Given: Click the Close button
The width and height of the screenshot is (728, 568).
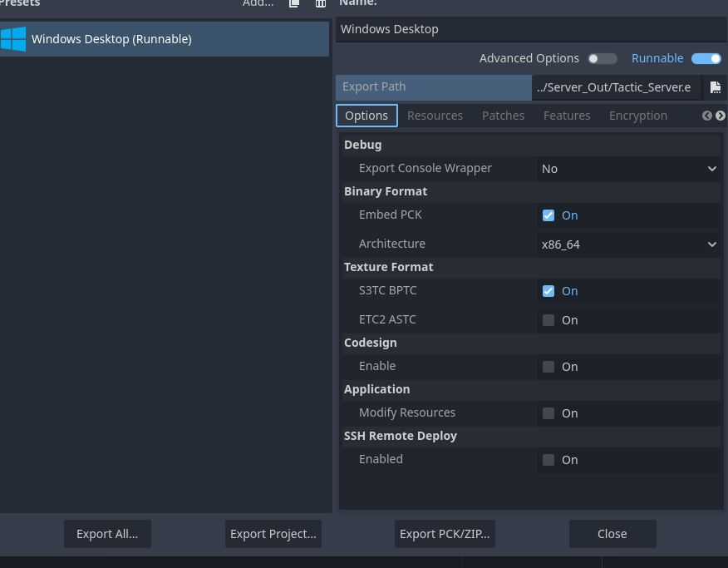Looking at the screenshot, I should (612, 534).
